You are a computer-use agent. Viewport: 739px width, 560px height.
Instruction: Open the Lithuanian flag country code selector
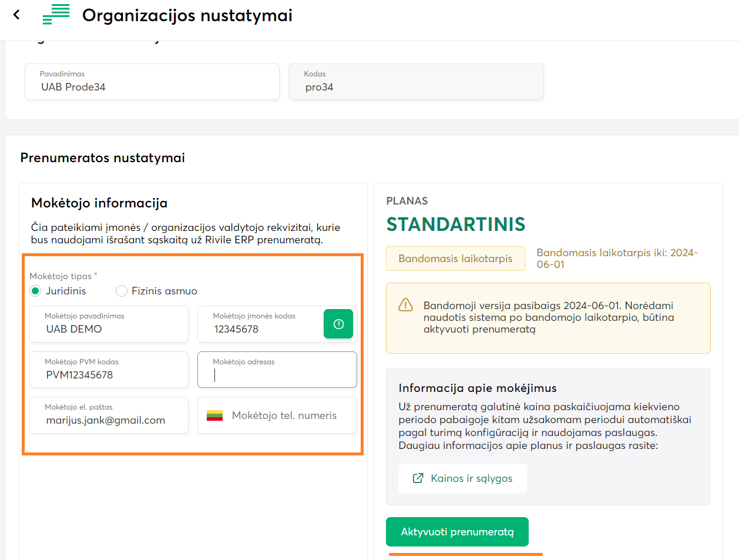pos(214,415)
